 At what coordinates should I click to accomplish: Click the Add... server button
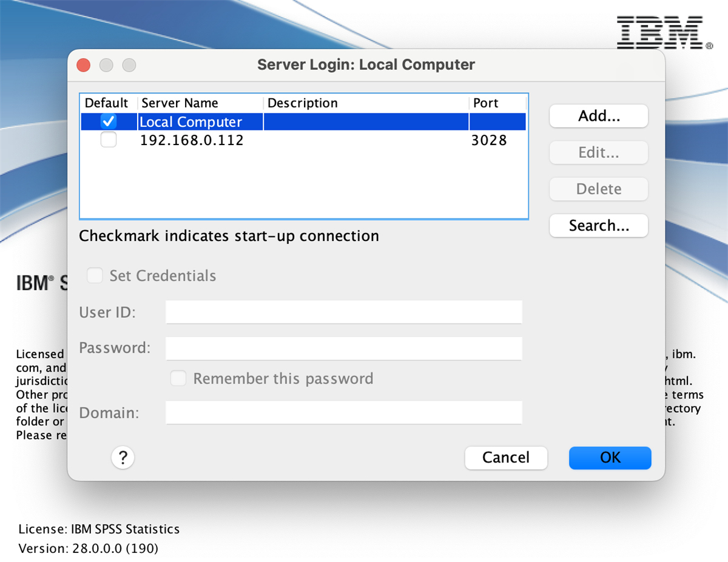[598, 116]
